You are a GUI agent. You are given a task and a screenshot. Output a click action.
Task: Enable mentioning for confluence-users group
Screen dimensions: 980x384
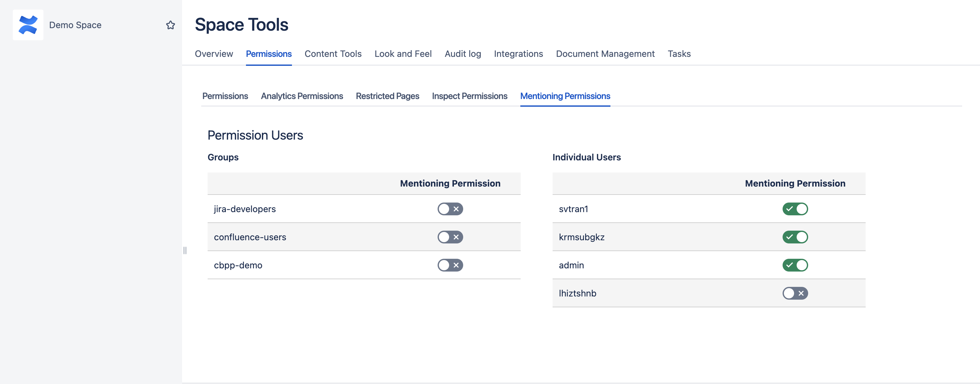(x=450, y=237)
